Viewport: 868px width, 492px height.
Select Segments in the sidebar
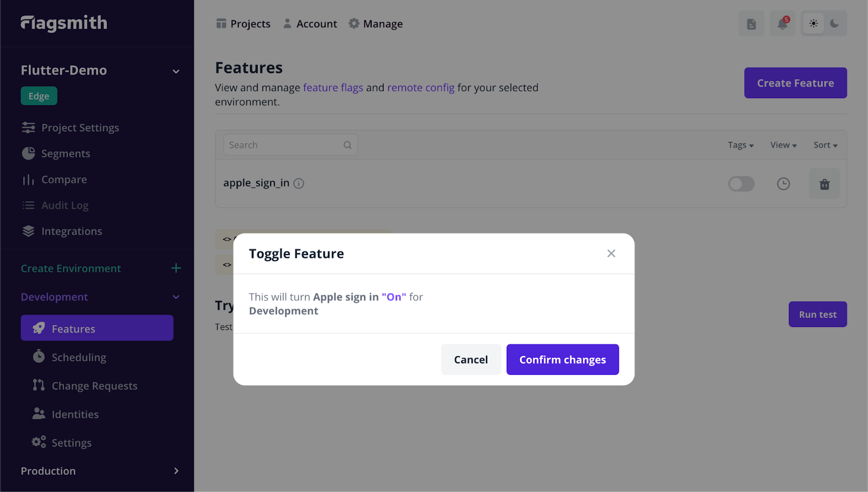point(65,153)
